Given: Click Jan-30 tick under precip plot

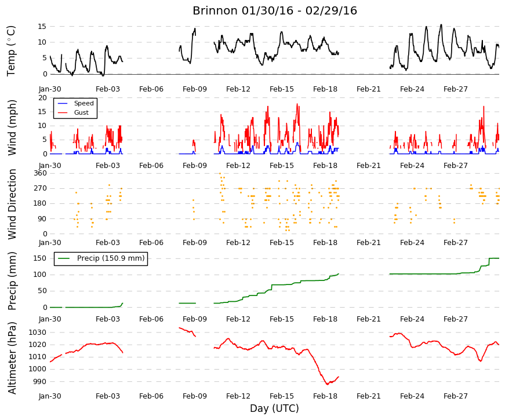Looking at the screenshot, I should [x=50, y=319].
